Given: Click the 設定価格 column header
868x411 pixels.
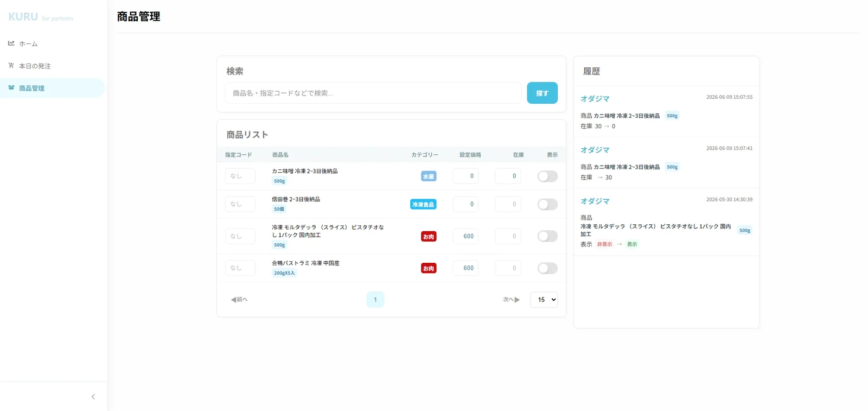Looking at the screenshot, I should pos(470,155).
